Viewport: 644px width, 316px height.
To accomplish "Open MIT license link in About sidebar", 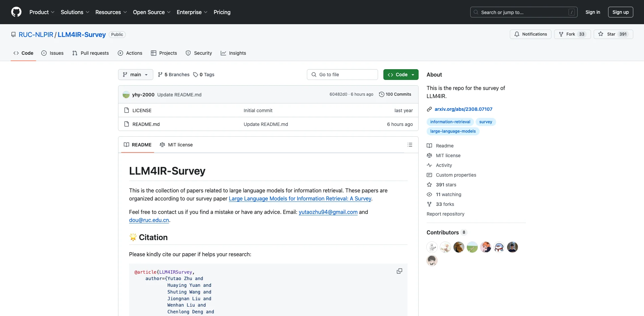I will tap(443, 155).
